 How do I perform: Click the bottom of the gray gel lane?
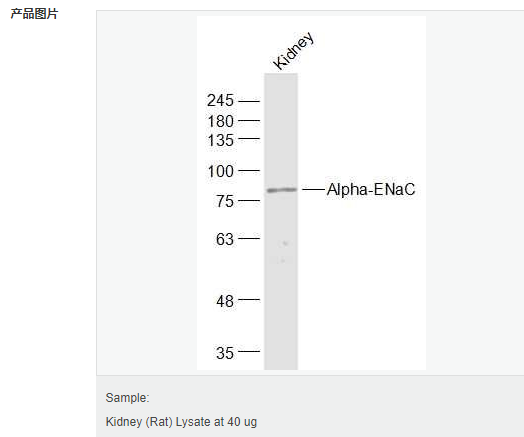click(x=281, y=362)
